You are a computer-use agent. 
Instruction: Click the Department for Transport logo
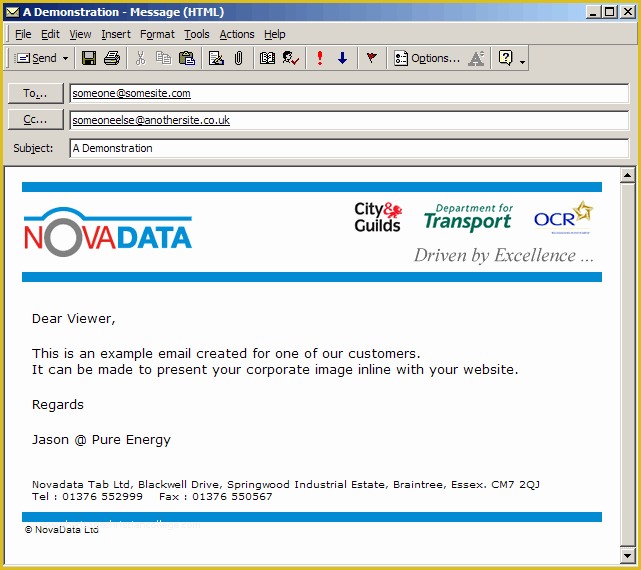click(468, 218)
